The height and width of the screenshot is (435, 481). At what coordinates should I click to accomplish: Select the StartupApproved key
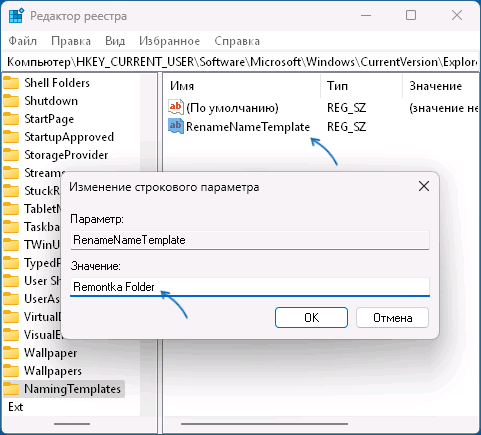69,137
